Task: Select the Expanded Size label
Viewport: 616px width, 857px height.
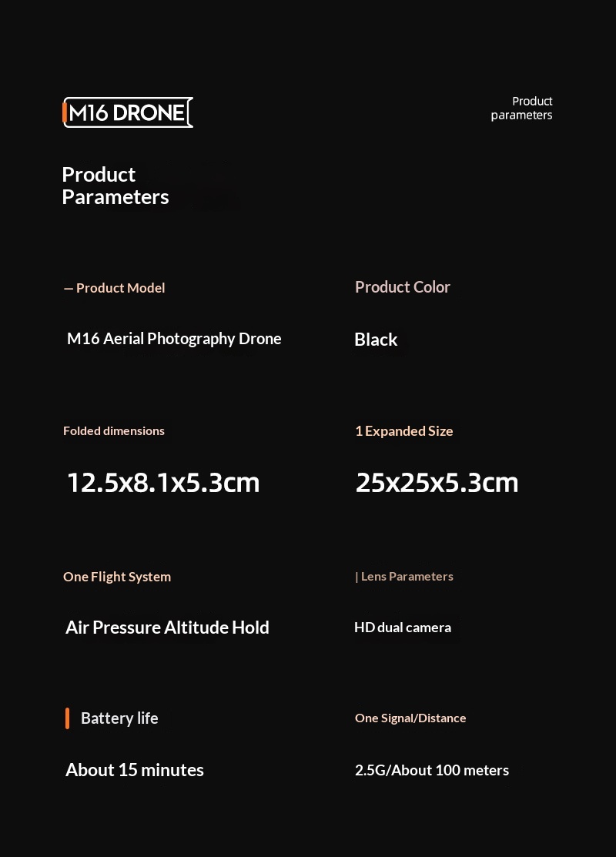Action: pos(404,431)
